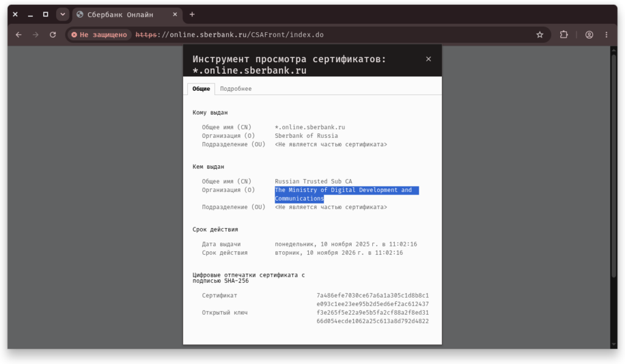Click the SHA-256 fingerprints heading
Image resolution: width=625 pixels, height=364 pixels.
point(248,278)
